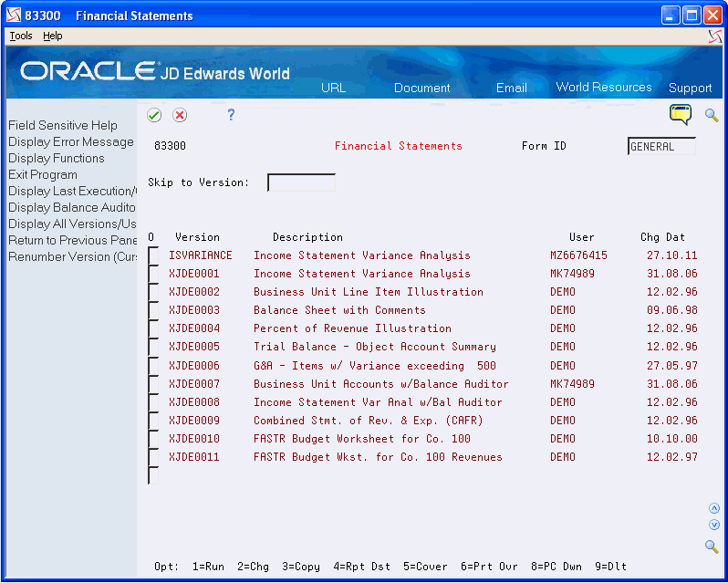728x583 pixels.
Task: Click Display Functions link
Action: [x=57, y=158]
